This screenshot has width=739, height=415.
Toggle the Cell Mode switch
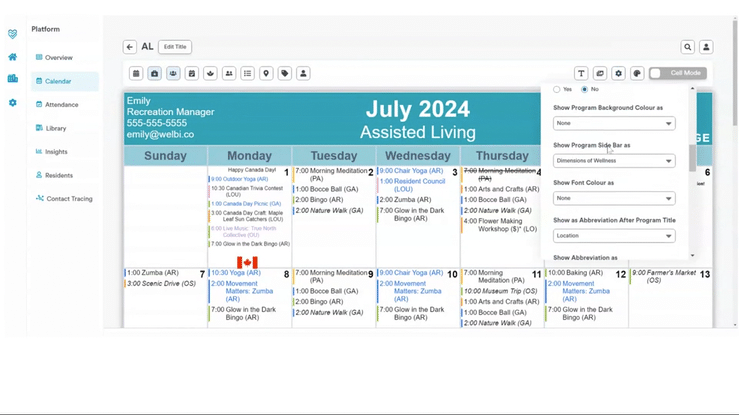coord(677,73)
